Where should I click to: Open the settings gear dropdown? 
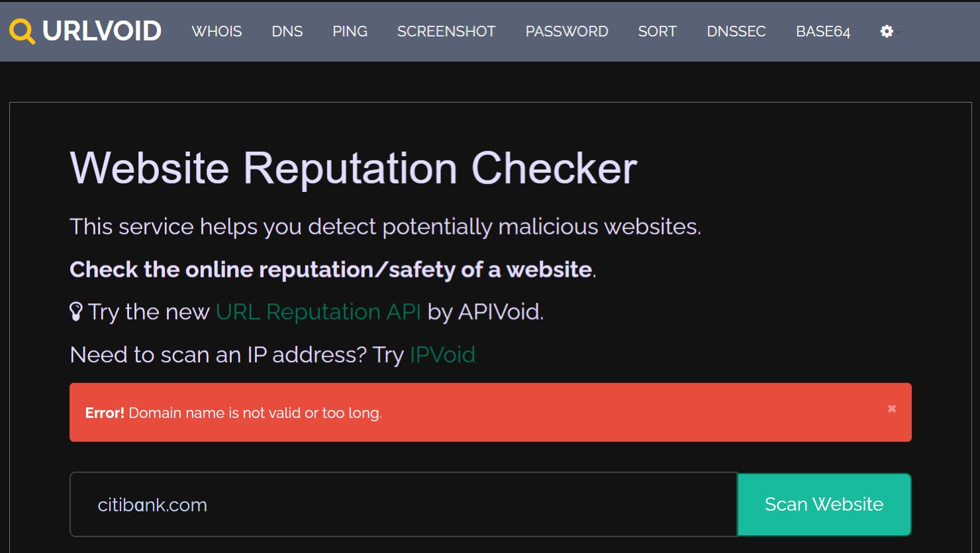click(x=887, y=31)
